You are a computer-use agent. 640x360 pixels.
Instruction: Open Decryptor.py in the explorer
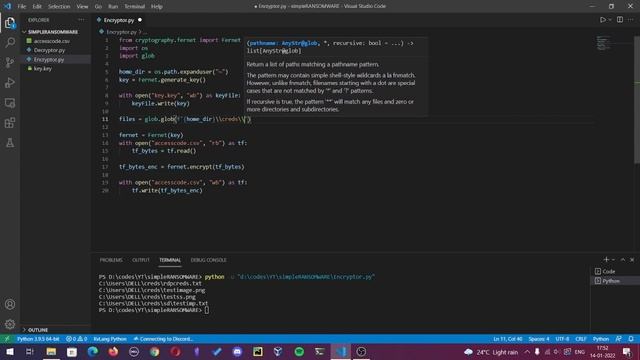(49, 50)
